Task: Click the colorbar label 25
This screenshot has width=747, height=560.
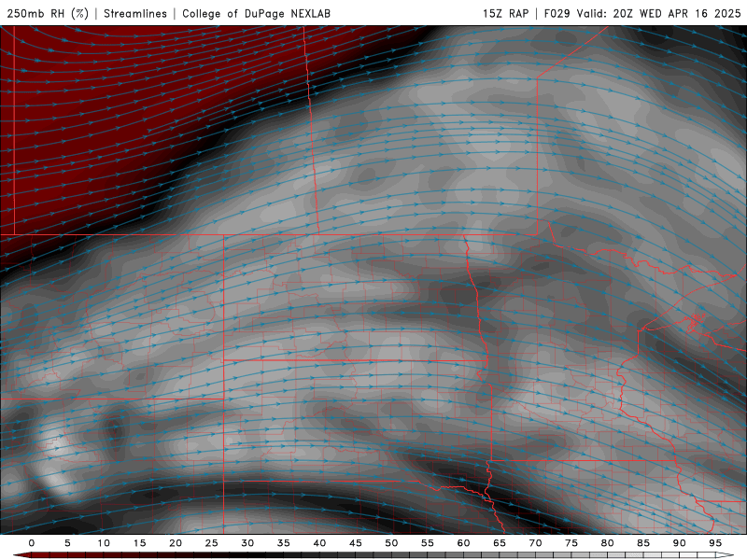Action: (x=212, y=543)
